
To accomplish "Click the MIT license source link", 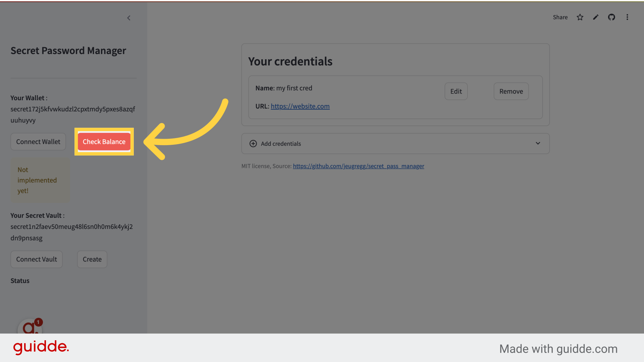I will coord(359,166).
